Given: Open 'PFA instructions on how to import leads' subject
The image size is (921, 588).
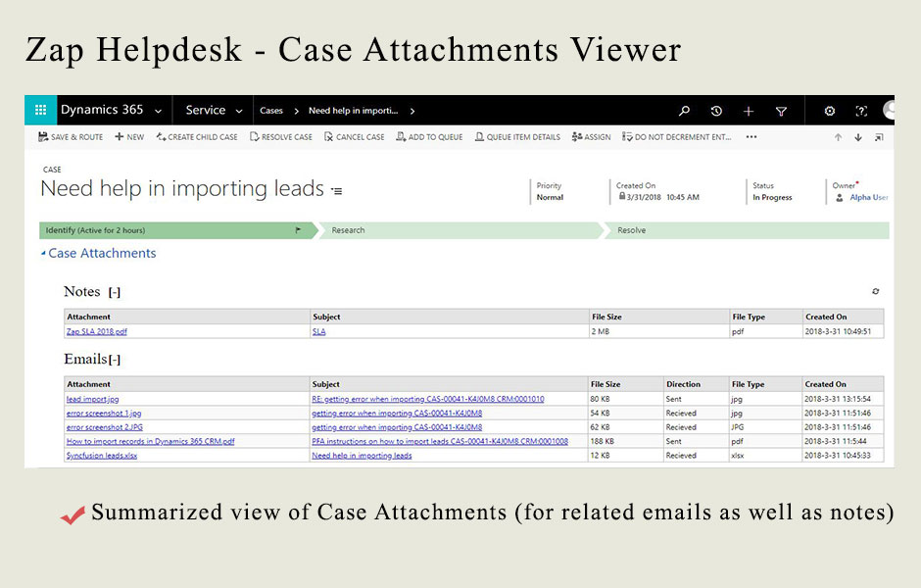Looking at the screenshot, I should click(x=440, y=441).
